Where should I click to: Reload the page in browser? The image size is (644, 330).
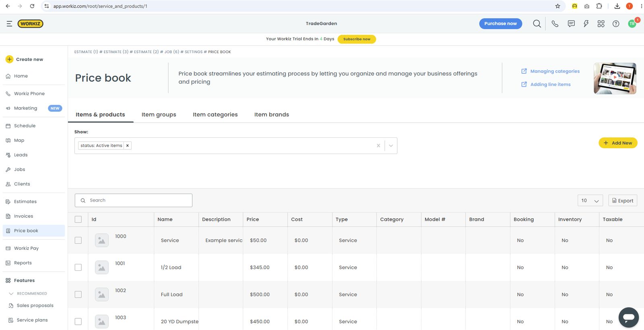(32, 6)
